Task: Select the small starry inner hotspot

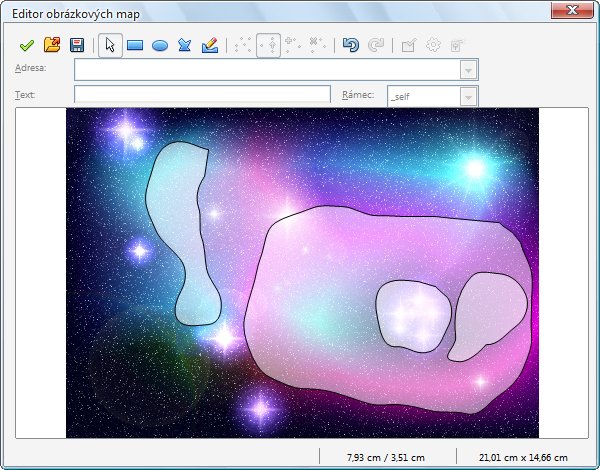Action: (x=413, y=316)
